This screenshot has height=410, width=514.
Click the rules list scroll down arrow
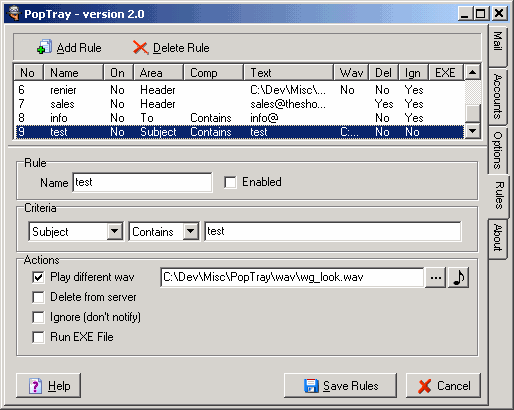473,131
